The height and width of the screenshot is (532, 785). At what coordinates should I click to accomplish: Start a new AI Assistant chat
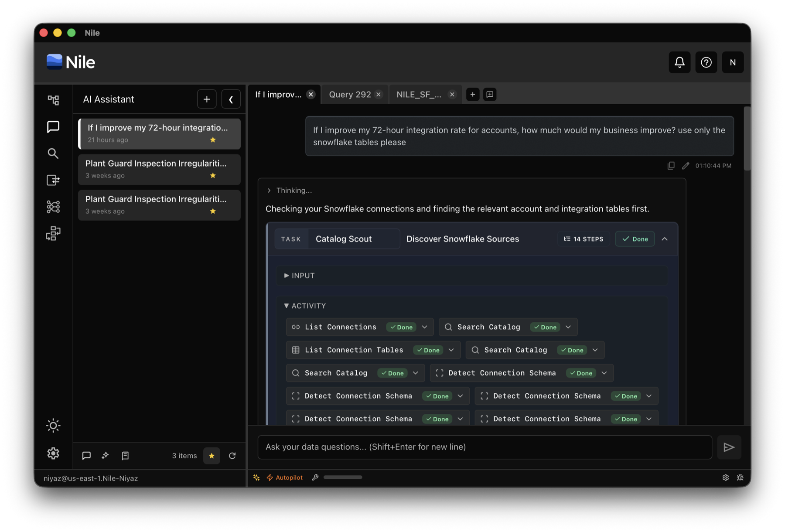pyautogui.click(x=207, y=99)
